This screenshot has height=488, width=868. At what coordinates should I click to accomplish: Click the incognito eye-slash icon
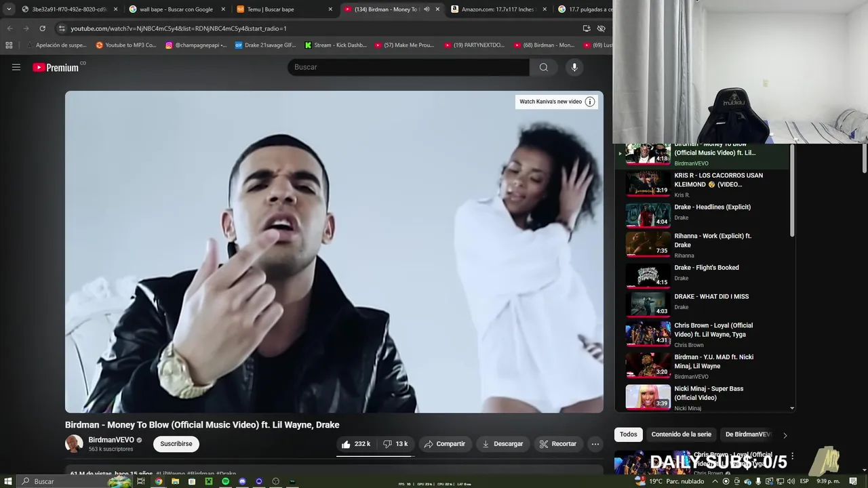coord(601,28)
